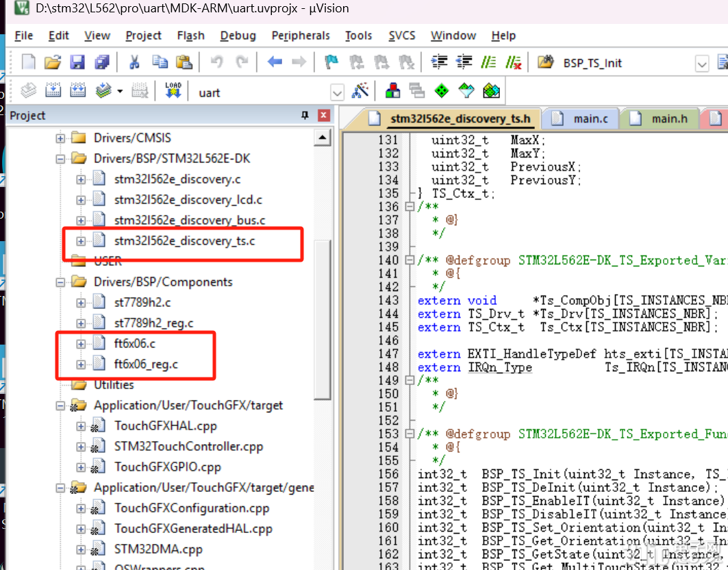Navigate backwards with blue left arrow
The width and height of the screenshot is (728, 570).
(x=275, y=62)
